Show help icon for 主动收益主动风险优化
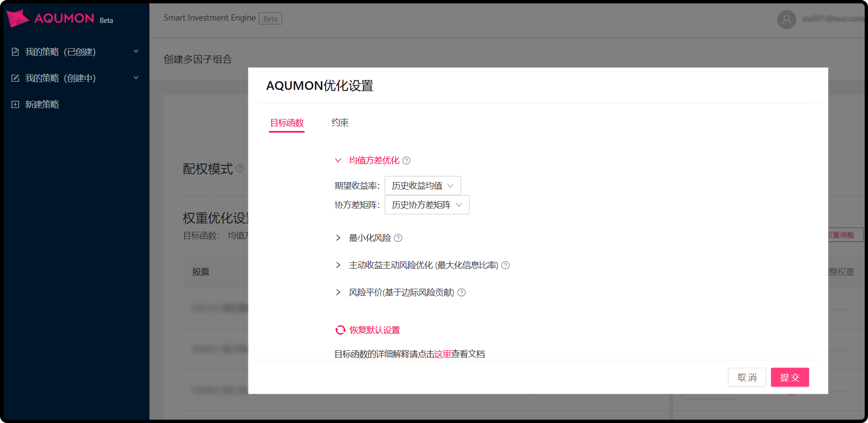The height and width of the screenshot is (423, 868). tap(506, 265)
